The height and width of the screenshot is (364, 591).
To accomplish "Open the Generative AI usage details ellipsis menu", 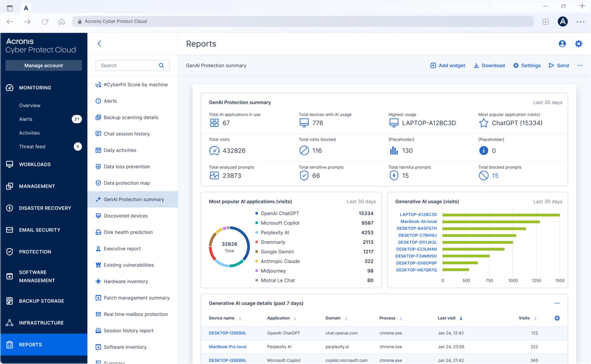I will [x=557, y=303].
